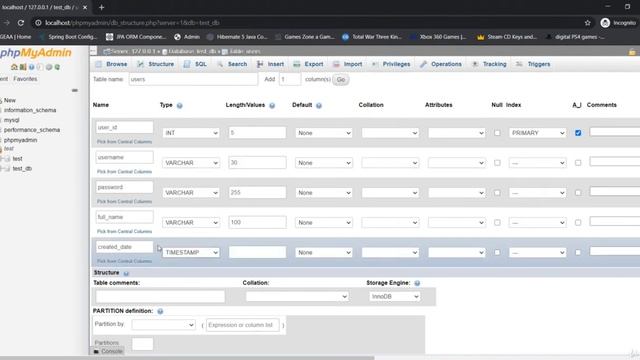Go to phpMyAdmin home icon
Screen dimensions: 640x360
pos(14,67)
